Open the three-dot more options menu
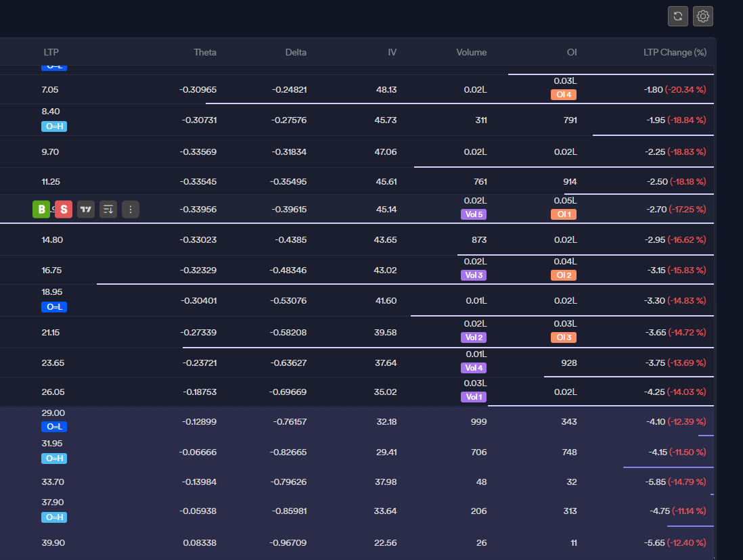Screen dimensions: 743x560 131,210
